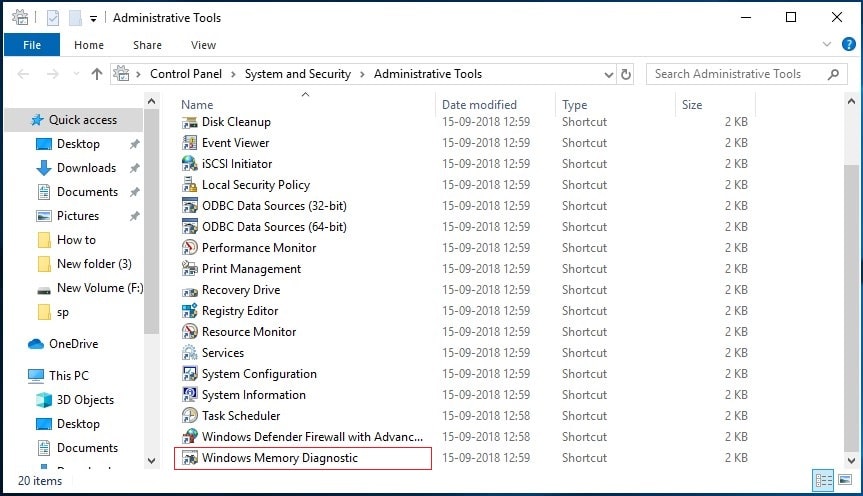Select the System Configuration icon
863x496 pixels.
tap(189, 374)
